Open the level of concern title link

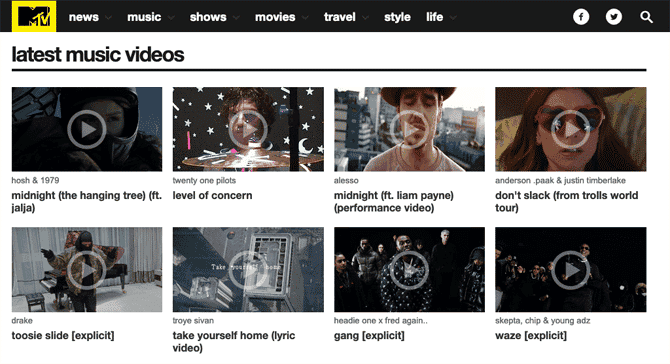coord(212,195)
